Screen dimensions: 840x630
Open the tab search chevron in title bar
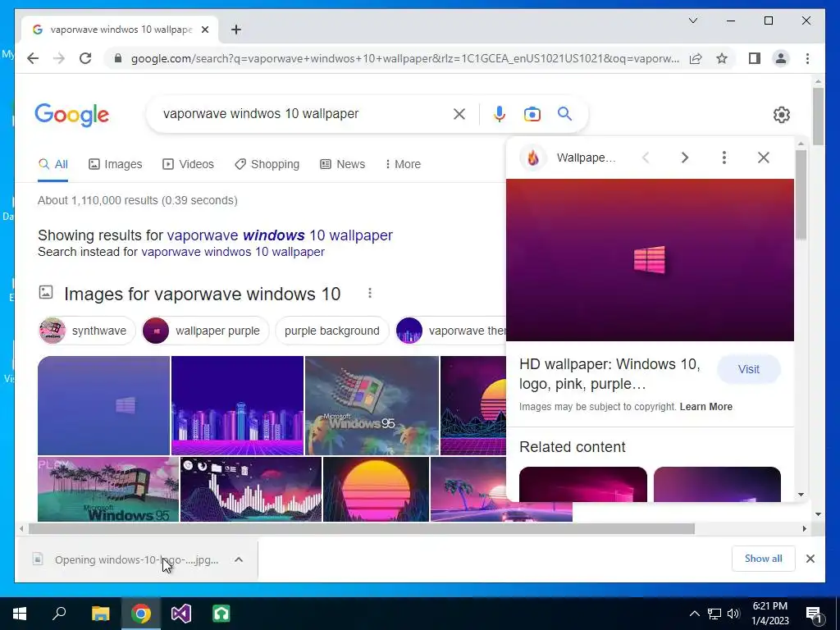pos(692,21)
